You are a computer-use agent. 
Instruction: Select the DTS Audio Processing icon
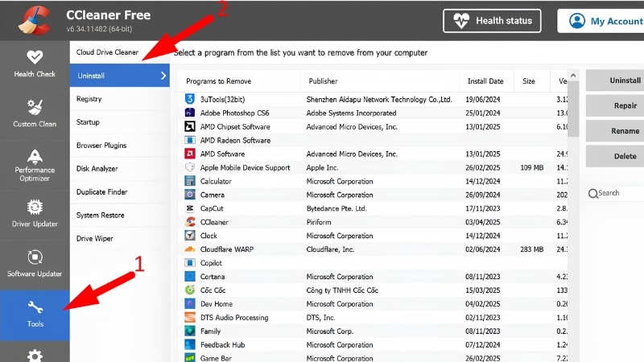pos(190,317)
